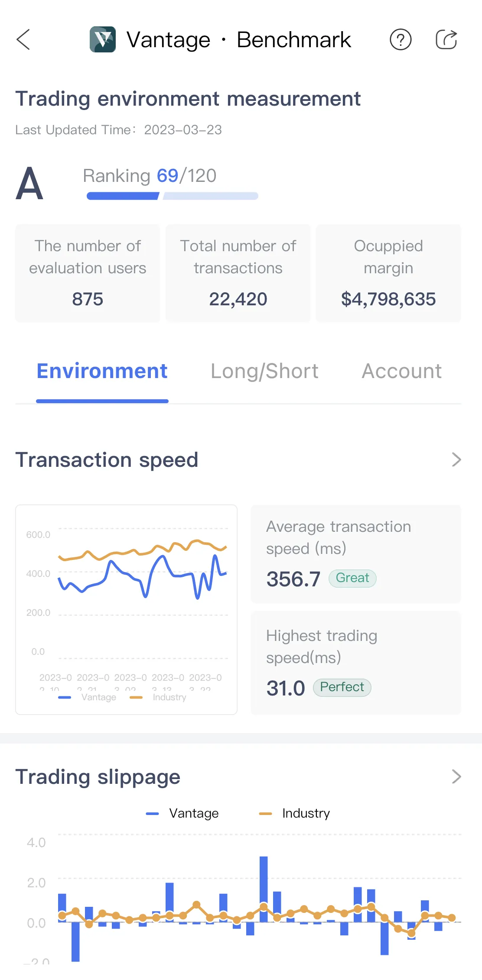
Task: Tap the grade letter A
Action: [x=29, y=184]
